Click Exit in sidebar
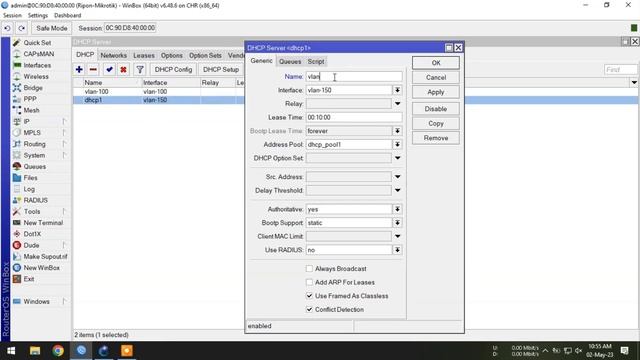The width and height of the screenshot is (640, 360). click(29, 279)
